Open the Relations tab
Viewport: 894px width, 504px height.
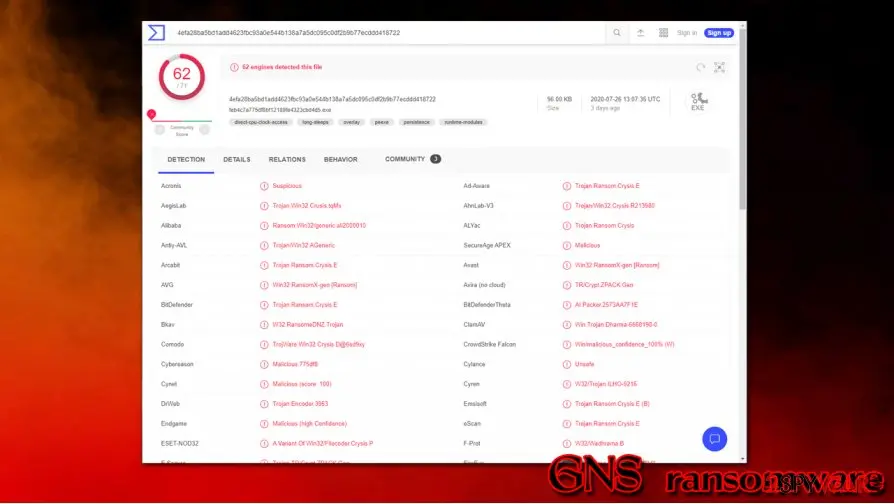(287, 160)
